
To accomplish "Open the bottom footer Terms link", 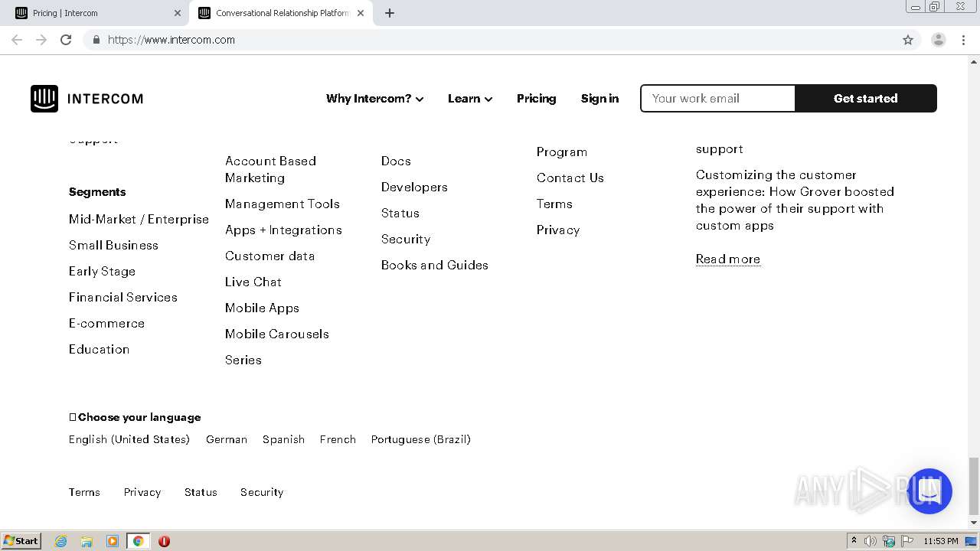I will tap(84, 492).
